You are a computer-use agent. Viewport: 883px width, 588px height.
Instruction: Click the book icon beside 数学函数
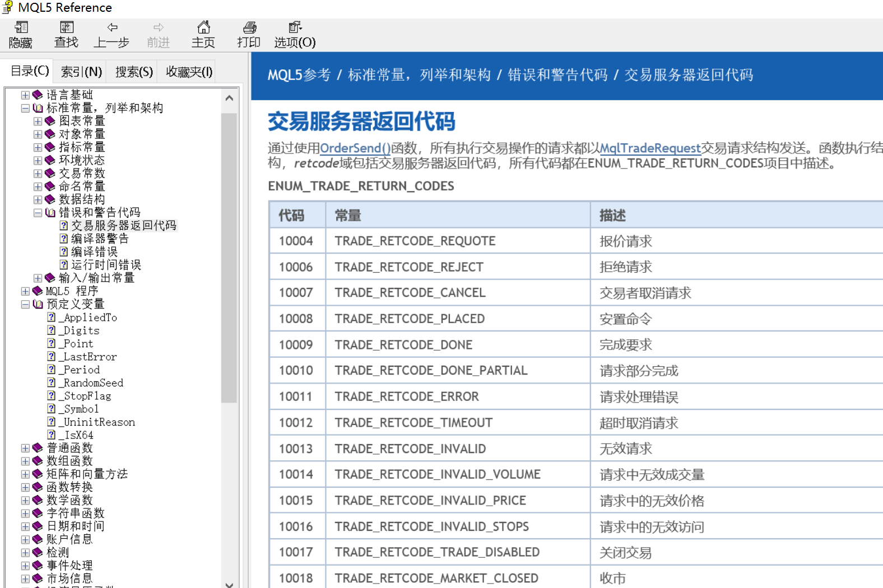click(38, 500)
